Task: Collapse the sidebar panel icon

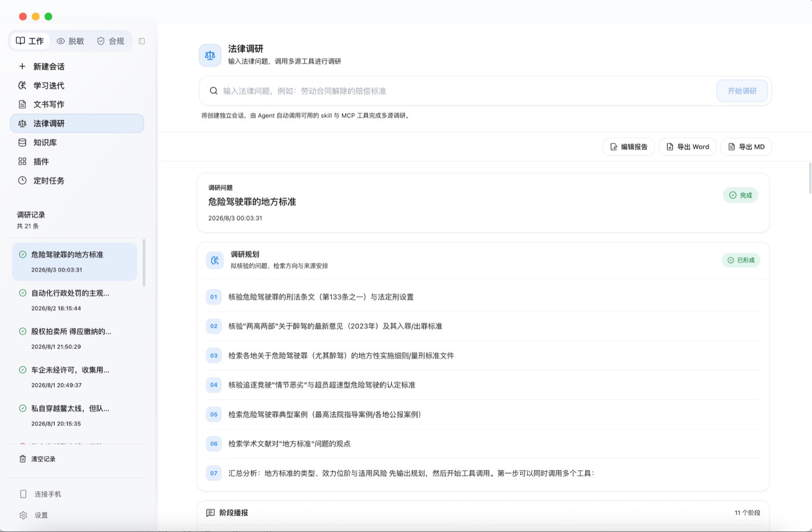Action: click(x=142, y=41)
